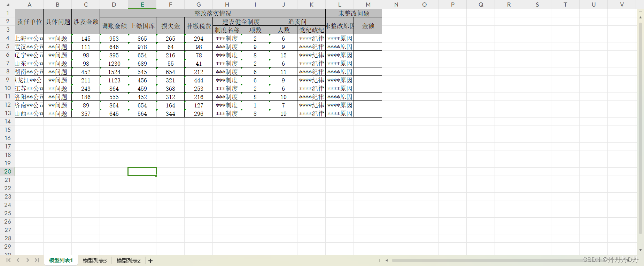Image resolution: width=644 pixels, height=266 pixels.
Task: Select the 制度名称 header cell
Action: 227,30
